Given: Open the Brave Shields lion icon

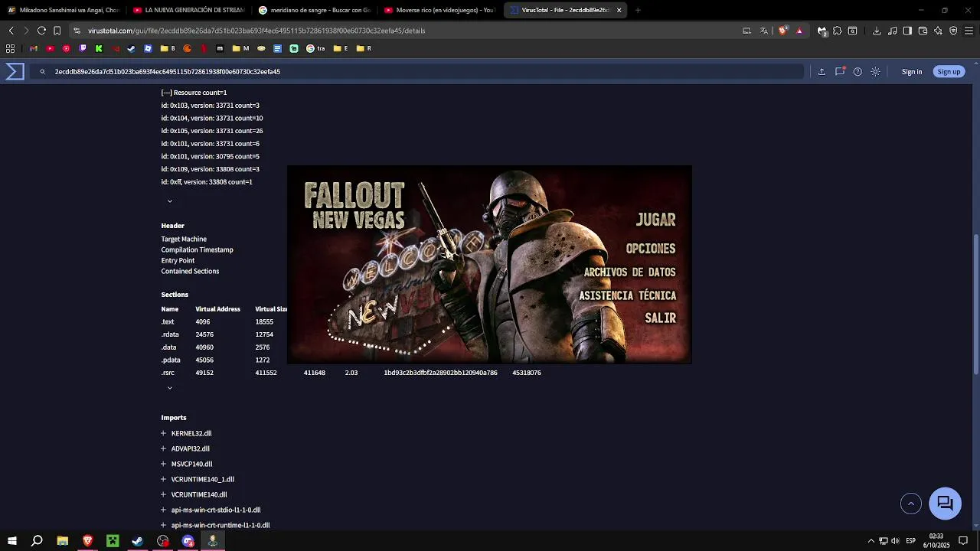Looking at the screenshot, I should point(782,31).
